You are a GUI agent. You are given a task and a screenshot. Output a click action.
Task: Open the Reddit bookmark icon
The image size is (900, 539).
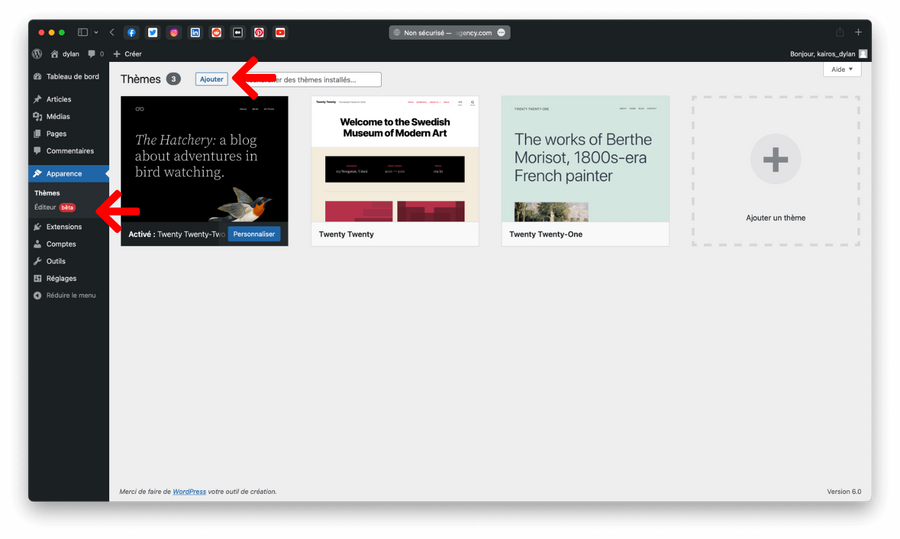point(216,33)
